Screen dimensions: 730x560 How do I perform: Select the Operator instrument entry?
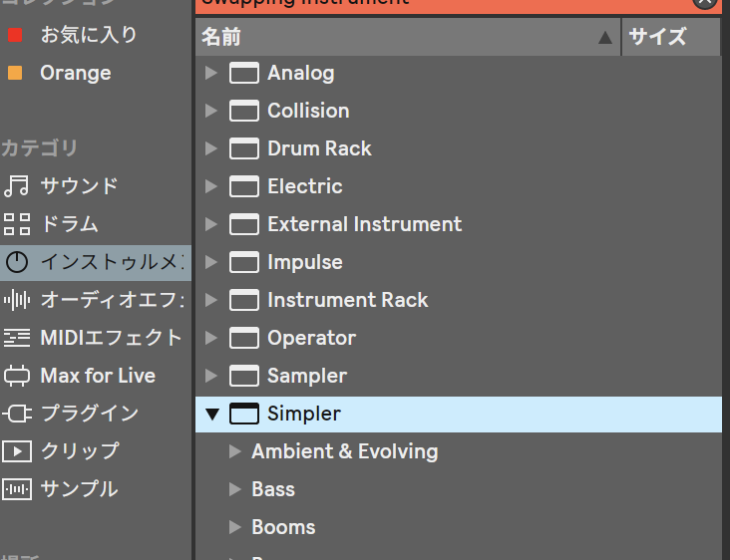[311, 338]
